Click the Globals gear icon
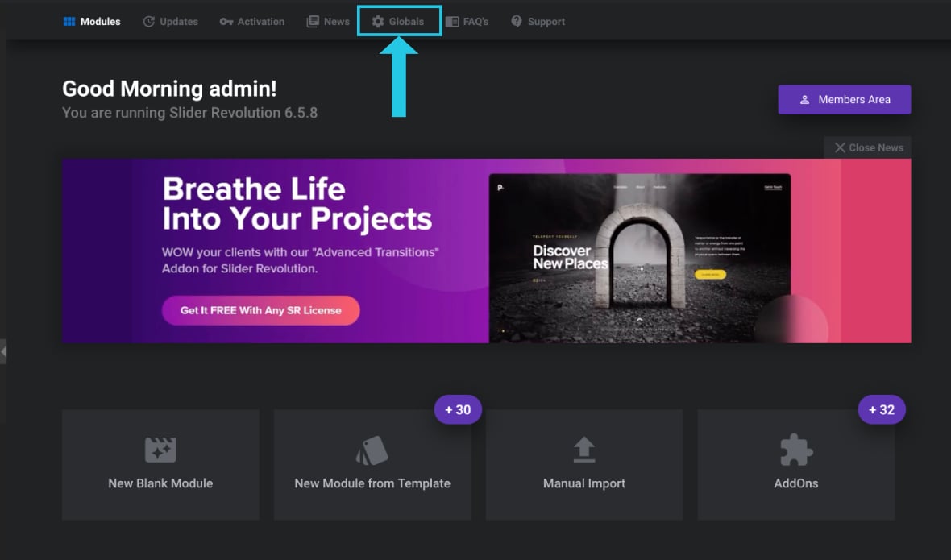951x560 pixels. coord(378,22)
